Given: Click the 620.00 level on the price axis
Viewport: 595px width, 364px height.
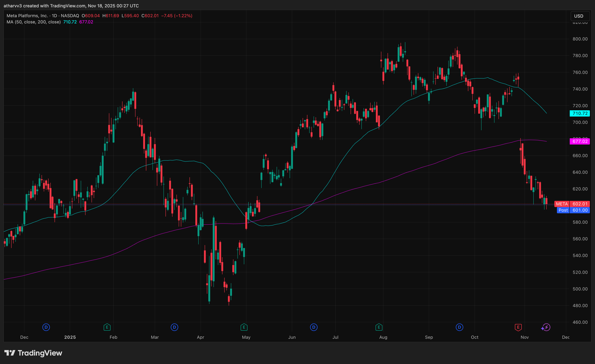Looking at the screenshot, I should (580, 189).
